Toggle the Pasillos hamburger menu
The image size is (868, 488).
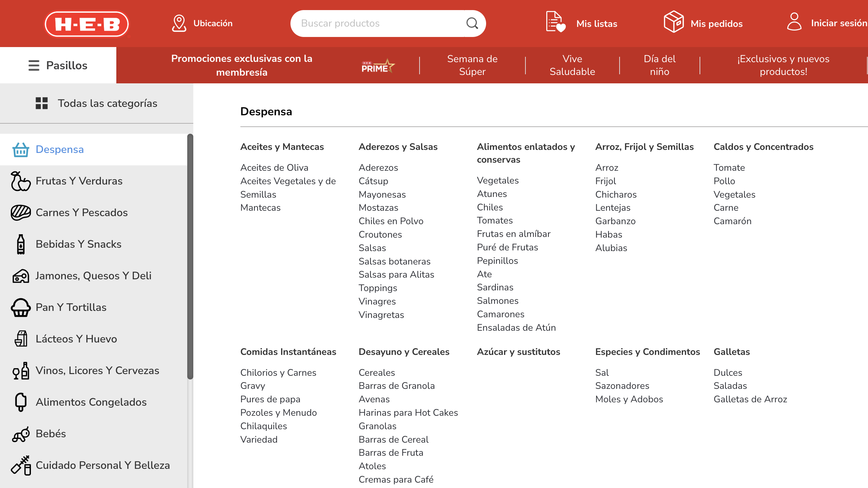click(34, 65)
